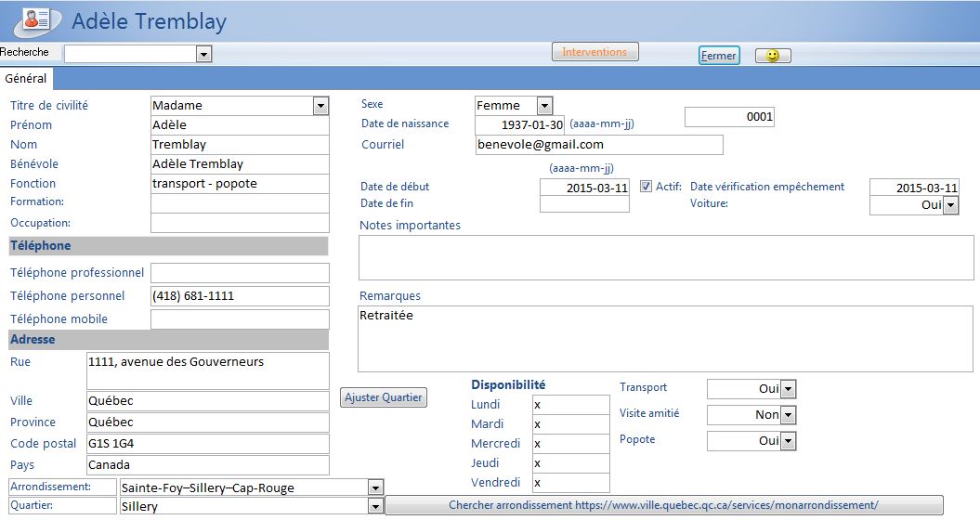Click the empty Formation field
This screenshot has height=520, width=980.
tap(240, 203)
